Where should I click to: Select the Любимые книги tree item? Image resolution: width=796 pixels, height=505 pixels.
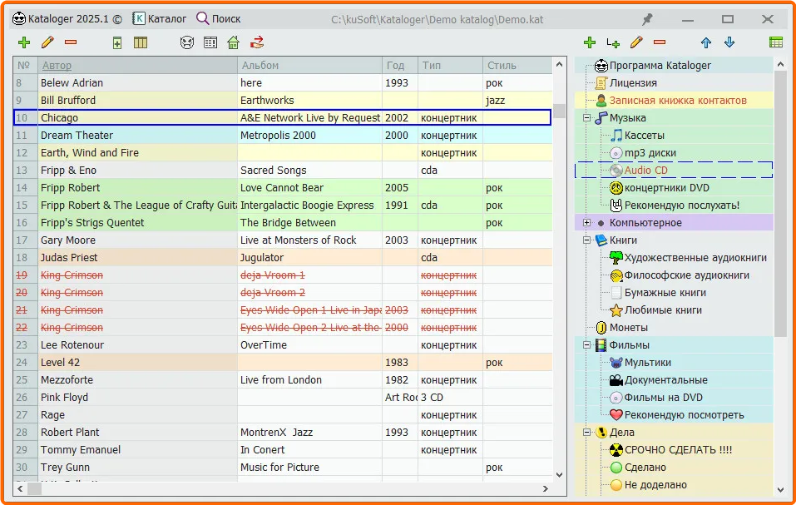663,310
